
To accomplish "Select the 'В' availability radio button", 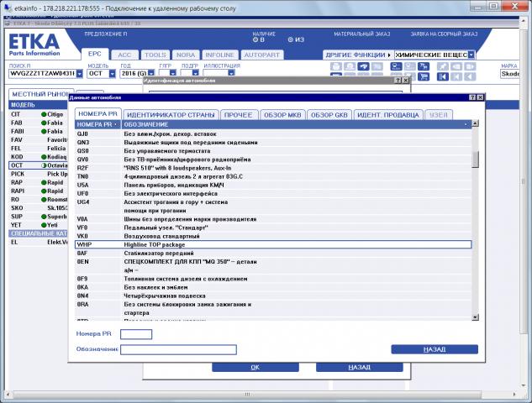I will click(255, 40).
